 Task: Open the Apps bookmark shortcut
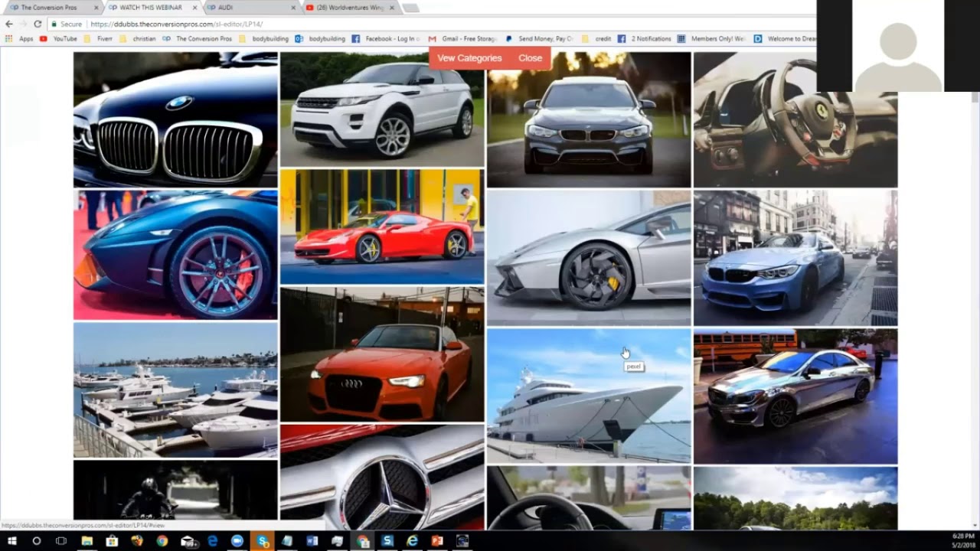[x=20, y=38]
